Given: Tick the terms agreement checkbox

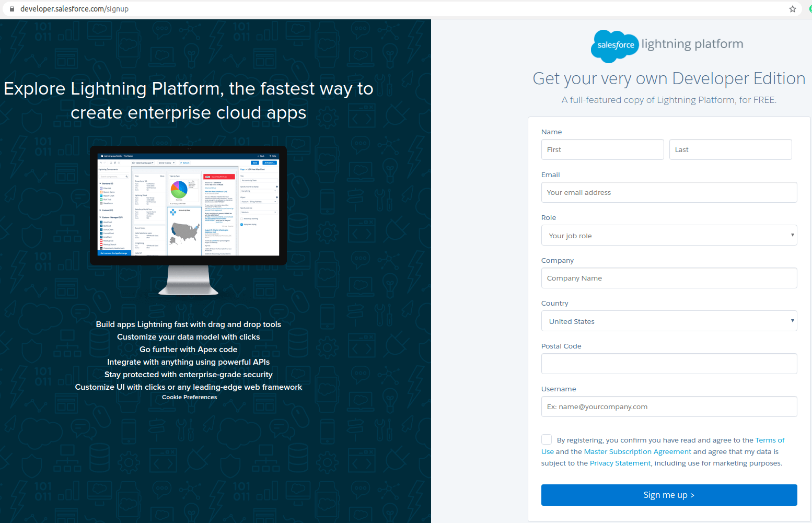Looking at the screenshot, I should click(547, 439).
